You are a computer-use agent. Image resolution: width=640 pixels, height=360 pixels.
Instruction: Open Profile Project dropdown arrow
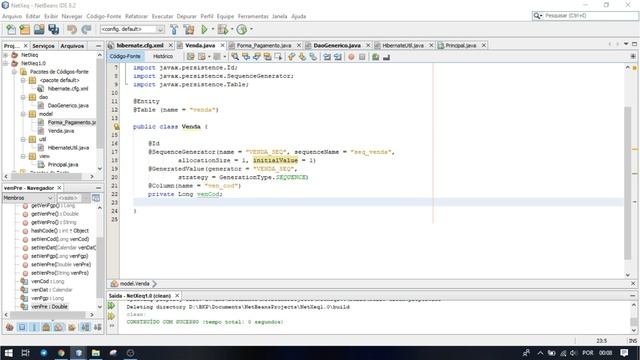click(x=251, y=29)
